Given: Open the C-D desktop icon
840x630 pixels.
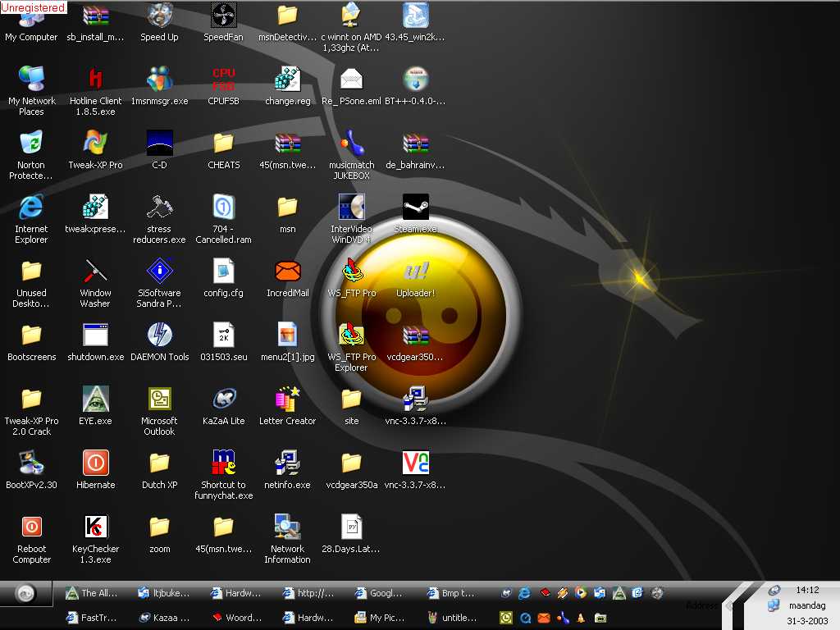Looking at the screenshot, I should pyautogui.click(x=159, y=144).
